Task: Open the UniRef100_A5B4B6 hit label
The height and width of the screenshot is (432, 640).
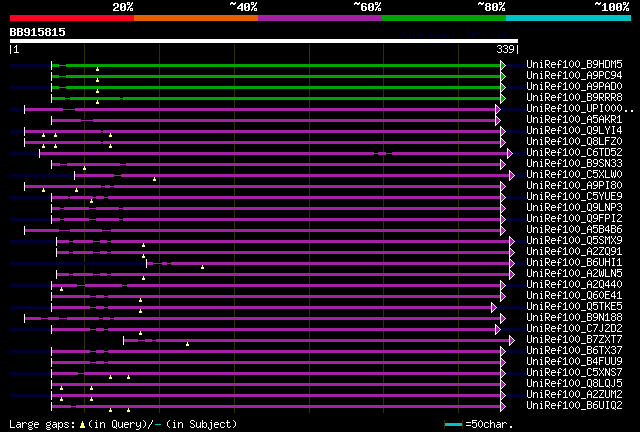Action: (574, 230)
